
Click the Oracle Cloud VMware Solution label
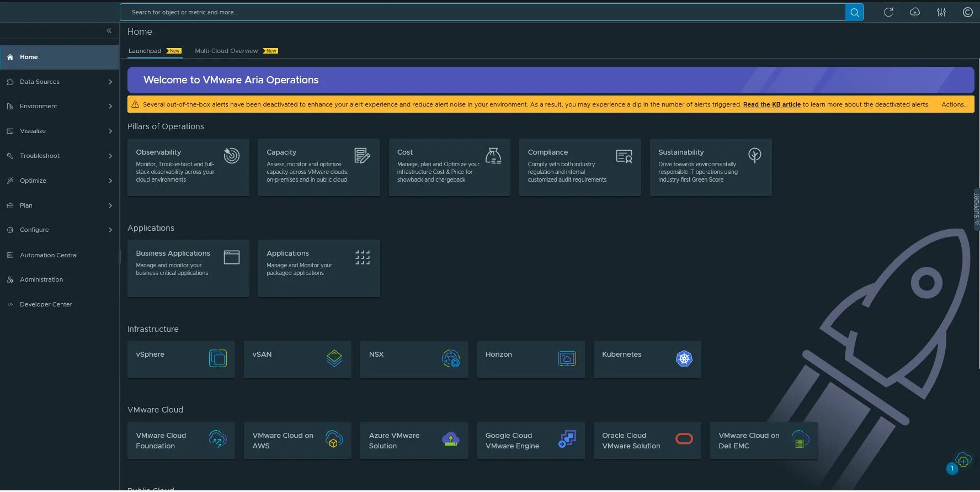click(631, 441)
